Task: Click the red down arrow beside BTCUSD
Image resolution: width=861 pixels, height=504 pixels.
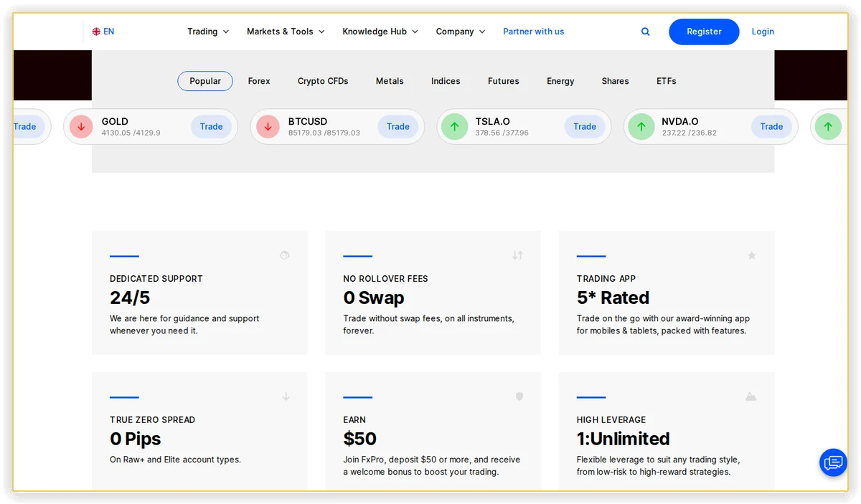Action: pyautogui.click(x=268, y=127)
